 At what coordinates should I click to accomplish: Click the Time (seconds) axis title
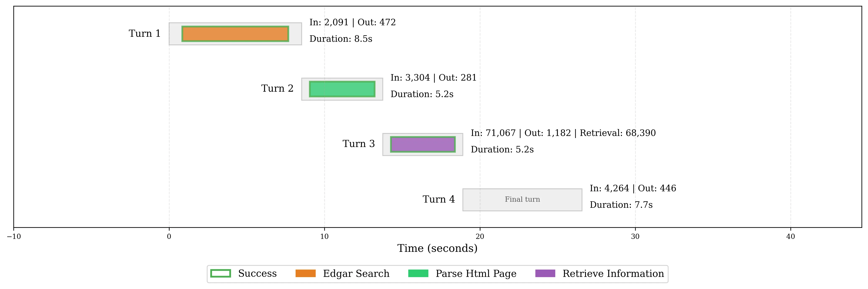pos(437,248)
